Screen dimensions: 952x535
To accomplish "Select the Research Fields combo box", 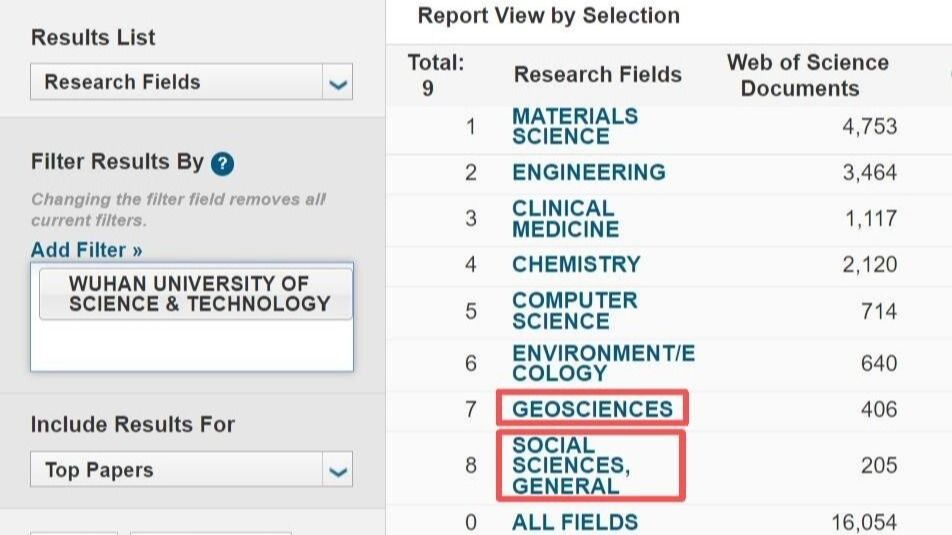I will coord(177,82).
